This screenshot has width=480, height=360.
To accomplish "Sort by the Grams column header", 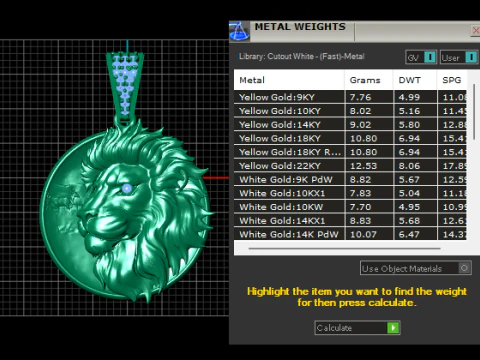I will (x=369, y=80).
